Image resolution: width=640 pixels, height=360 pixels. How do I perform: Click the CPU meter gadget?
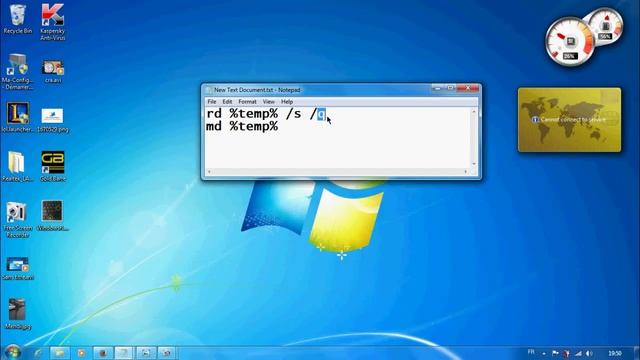(x=570, y=41)
